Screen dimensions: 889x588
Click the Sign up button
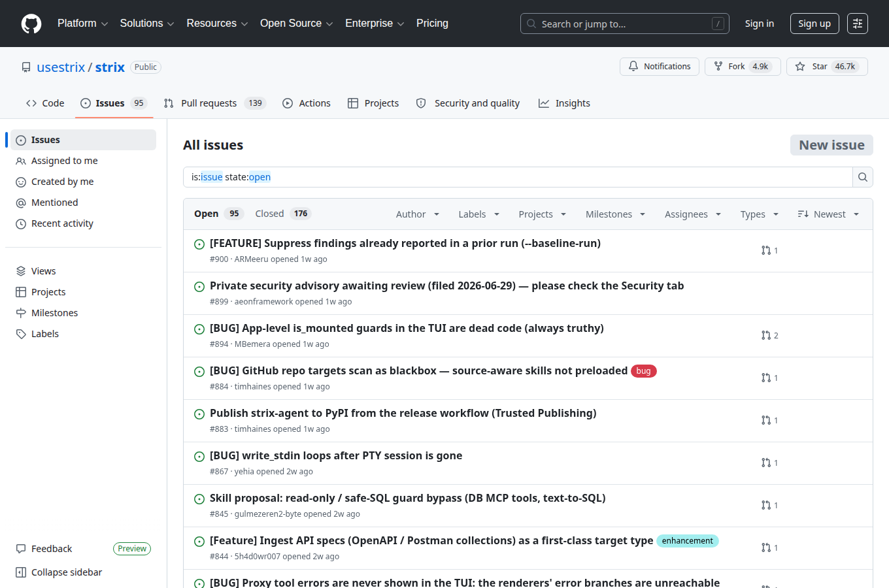point(814,24)
